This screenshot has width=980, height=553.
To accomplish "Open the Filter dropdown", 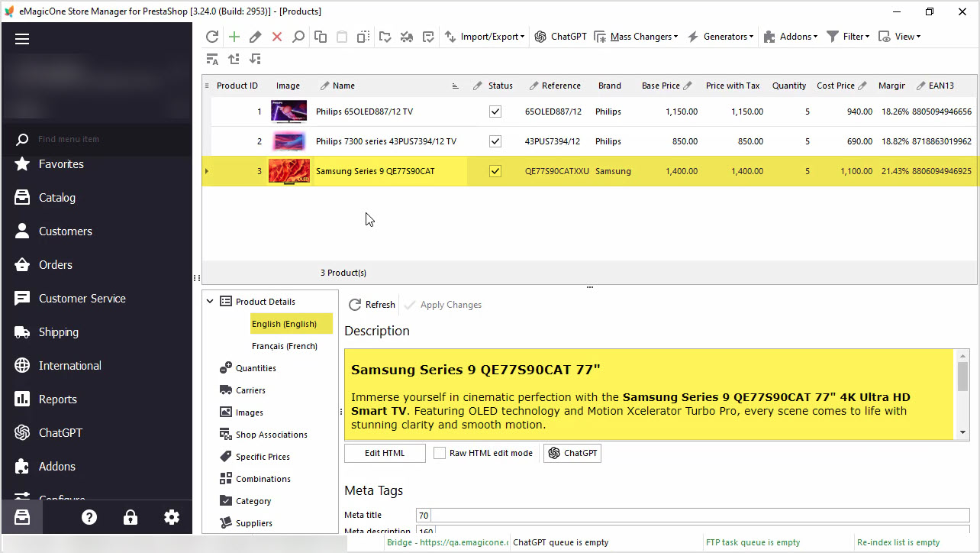I will tap(848, 37).
